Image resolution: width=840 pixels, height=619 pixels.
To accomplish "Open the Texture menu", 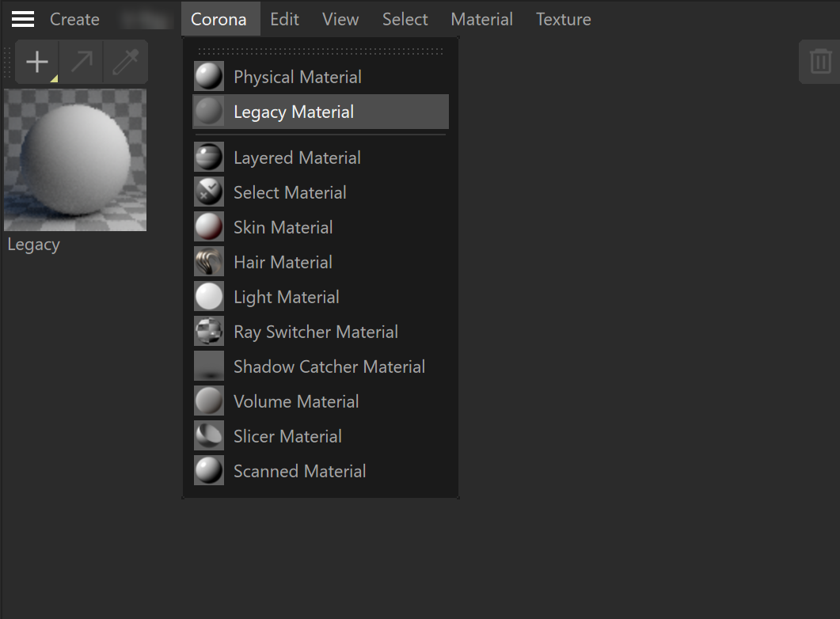I will (x=564, y=19).
